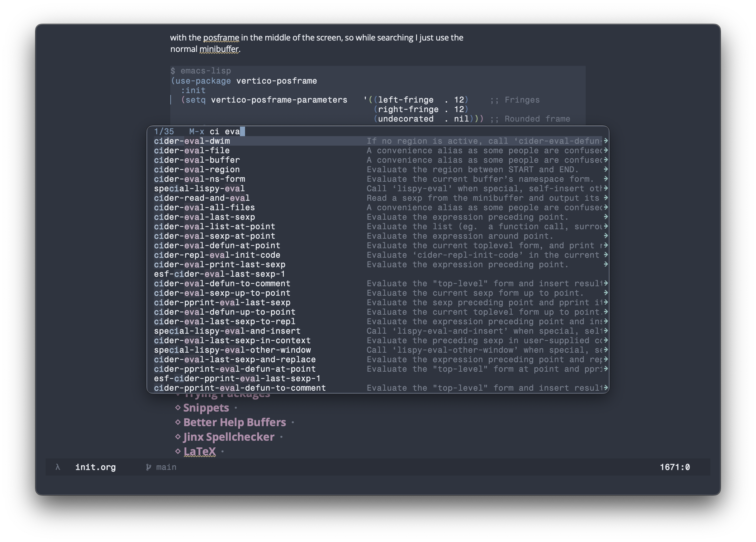
Task: Select cider-eval-region candidate
Action: pos(378,169)
